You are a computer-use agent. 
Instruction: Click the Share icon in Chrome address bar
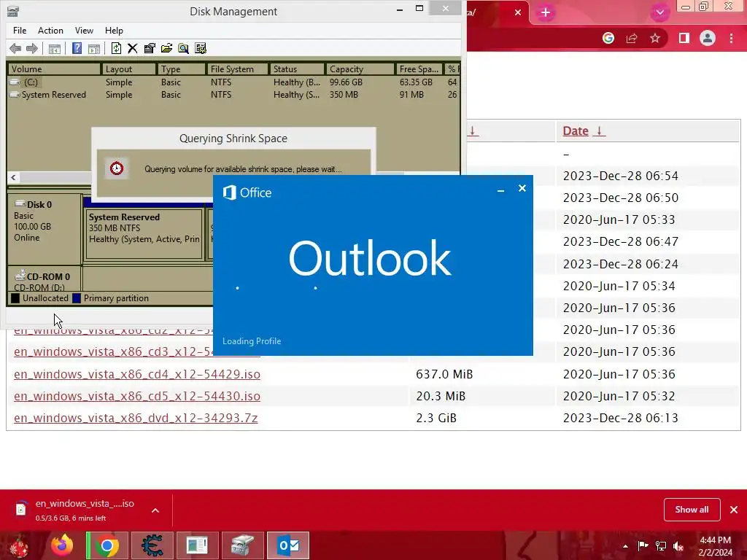coord(632,38)
